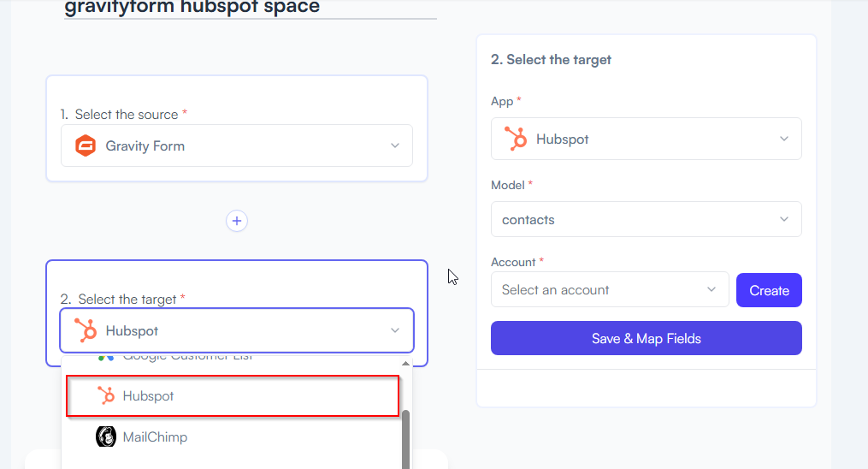Open the Select an account dropdown

click(x=610, y=289)
